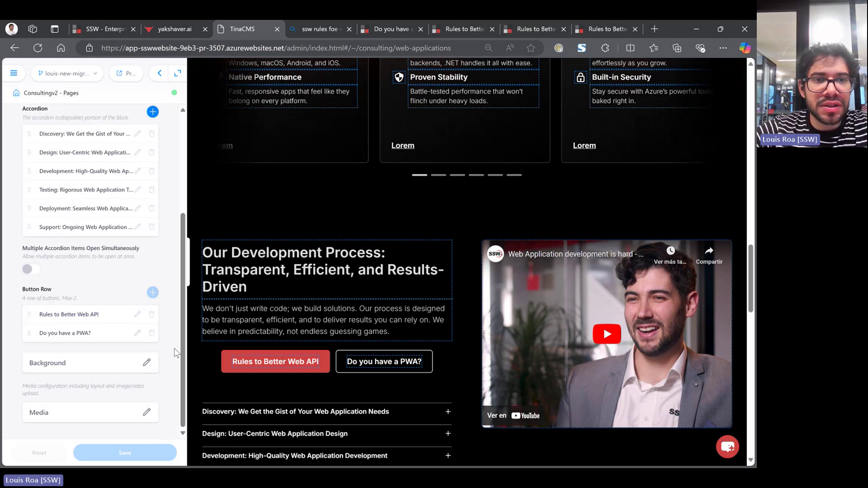The image size is (868, 488).
Task: Toggle browser split screen
Action: point(630,48)
